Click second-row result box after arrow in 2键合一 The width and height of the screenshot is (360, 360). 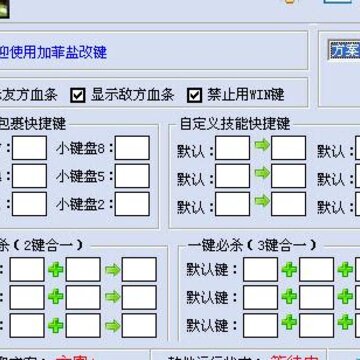pyautogui.click(x=139, y=297)
